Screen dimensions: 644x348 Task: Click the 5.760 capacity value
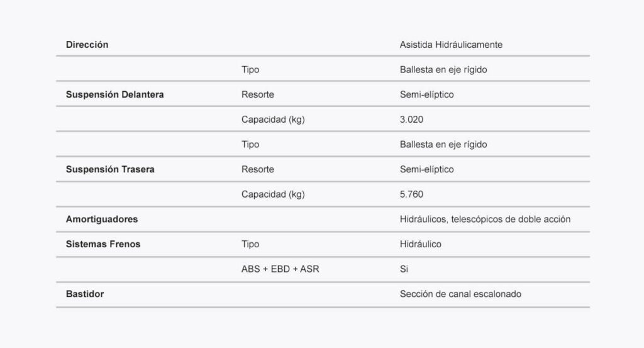[411, 194]
